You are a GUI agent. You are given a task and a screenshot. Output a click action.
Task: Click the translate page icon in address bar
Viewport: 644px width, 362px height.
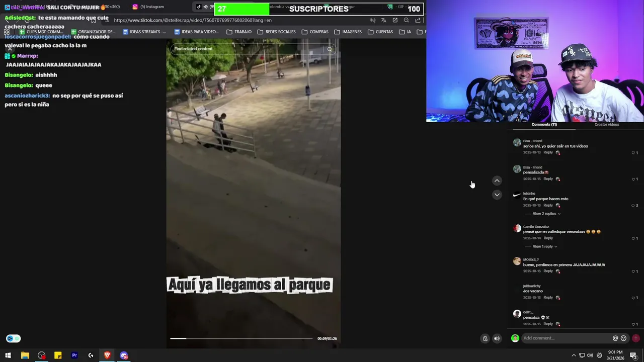pos(383,20)
